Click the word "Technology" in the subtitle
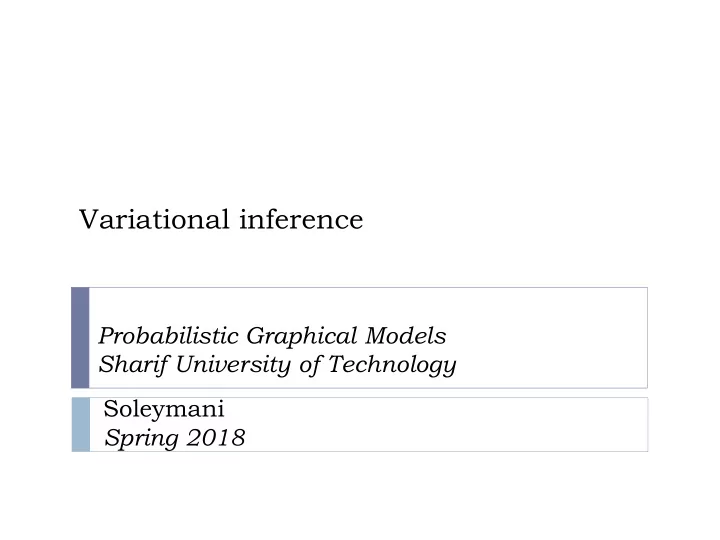720x540 pixels. tap(392, 365)
